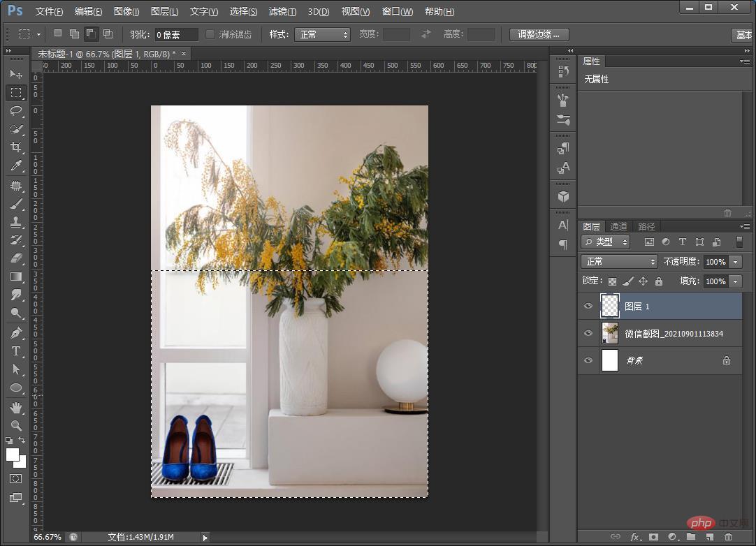The height and width of the screenshot is (546, 756).
Task: Create a new layer group
Action: (x=691, y=536)
